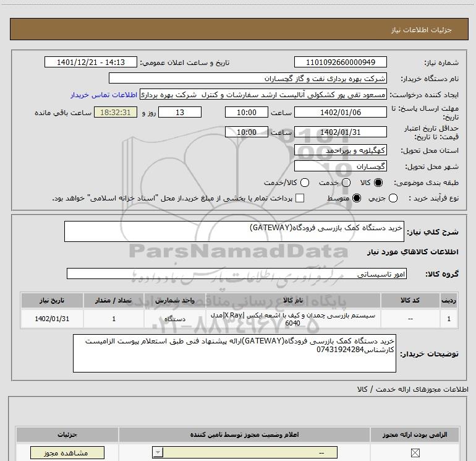
Task: Choose متوسط purchase process type
Action: pyautogui.click(x=357, y=198)
